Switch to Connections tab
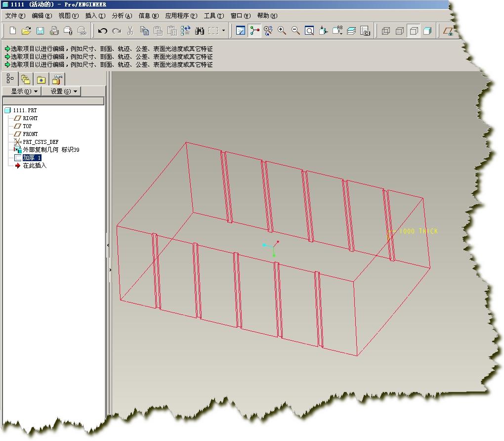Screen dimensions: 504x441 pyautogui.click(x=57, y=79)
